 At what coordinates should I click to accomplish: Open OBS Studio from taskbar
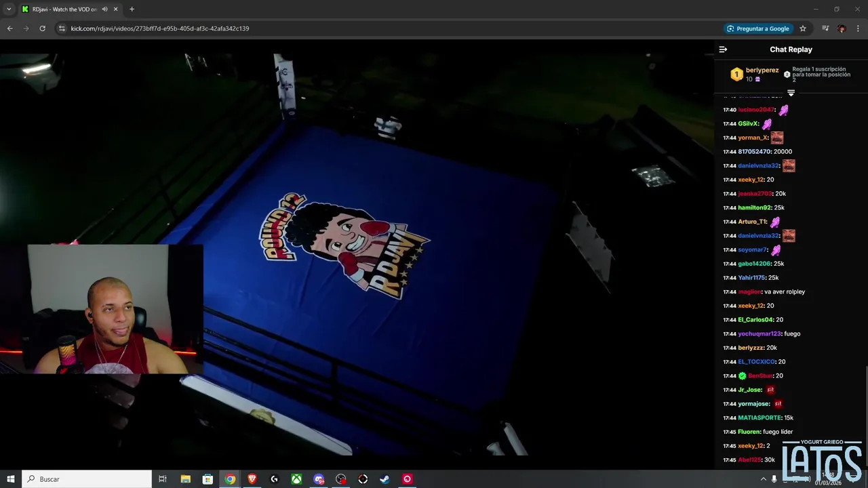point(341,479)
